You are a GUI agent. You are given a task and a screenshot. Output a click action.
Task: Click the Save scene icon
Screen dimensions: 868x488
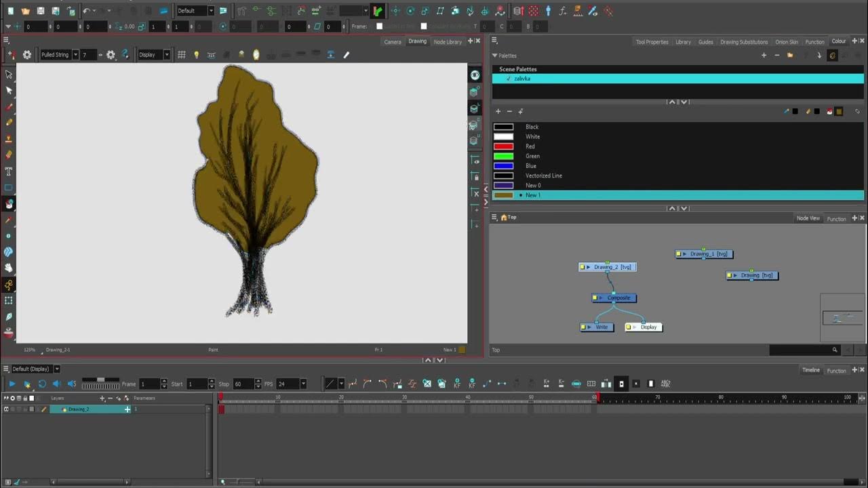[41, 11]
